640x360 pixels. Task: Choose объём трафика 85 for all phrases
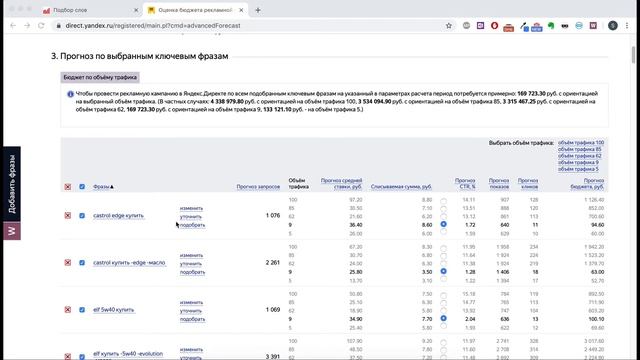coord(580,149)
